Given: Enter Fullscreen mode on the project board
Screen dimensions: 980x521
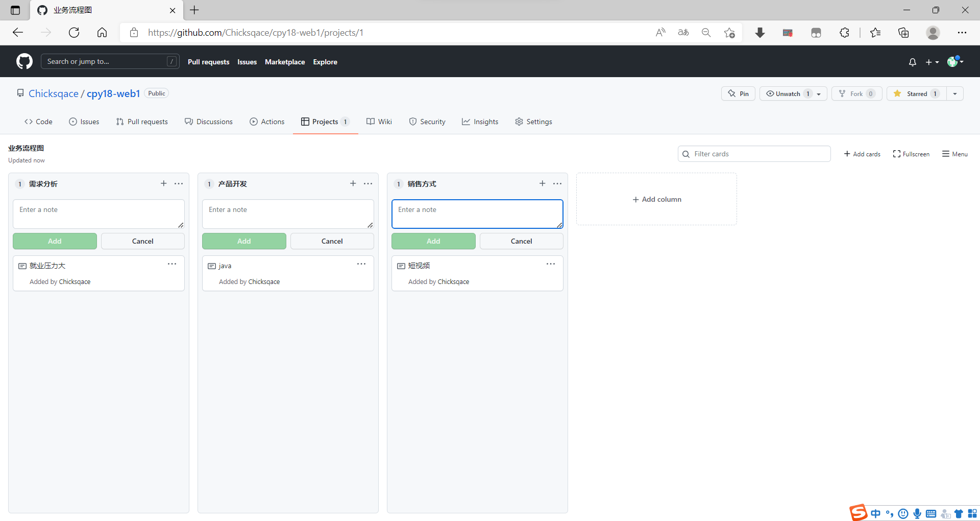Looking at the screenshot, I should (x=911, y=154).
